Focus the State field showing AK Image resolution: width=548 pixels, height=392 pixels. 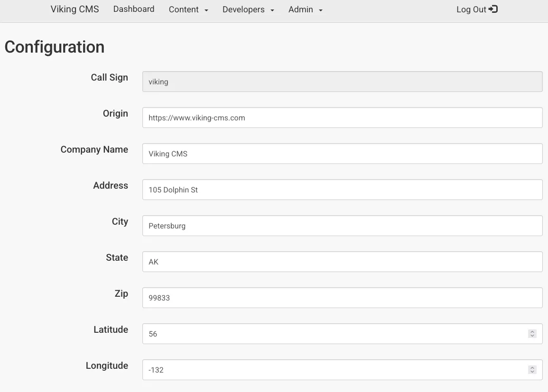[x=342, y=262]
